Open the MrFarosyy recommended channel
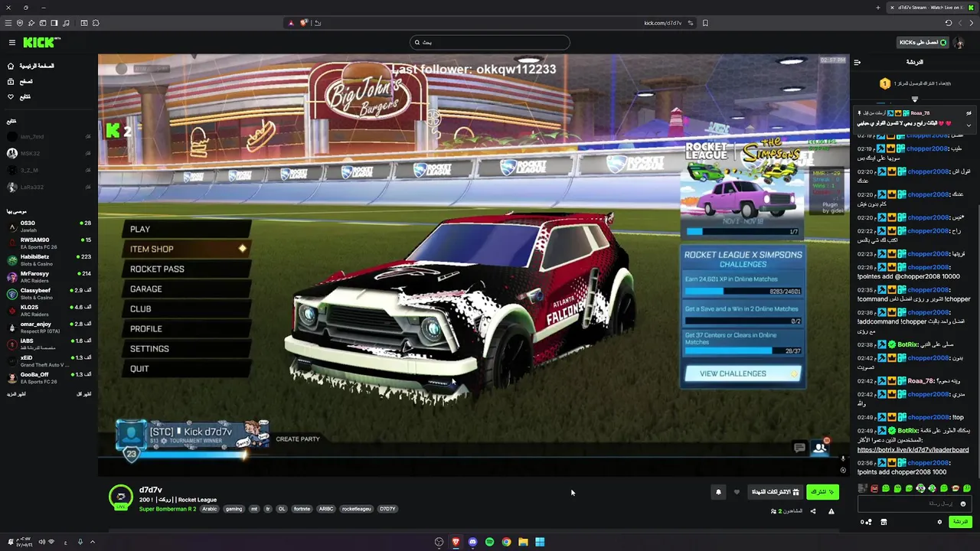This screenshot has height=551, width=980. point(49,277)
